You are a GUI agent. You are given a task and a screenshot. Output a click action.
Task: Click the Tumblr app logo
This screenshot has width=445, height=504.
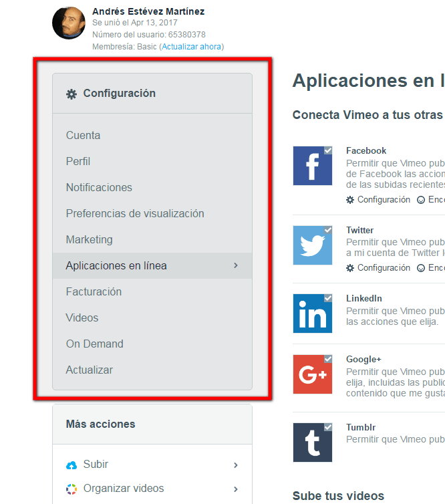tap(312, 443)
